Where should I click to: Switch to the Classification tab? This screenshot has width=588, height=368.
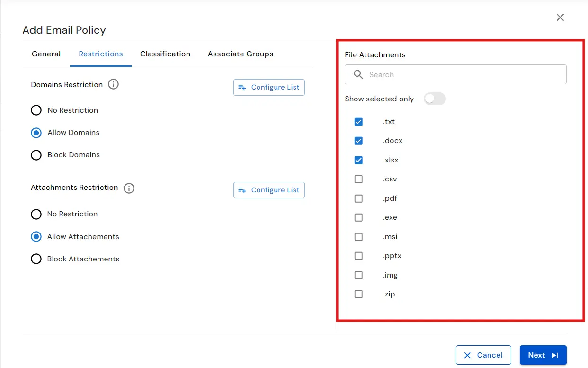[x=165, y=54]
